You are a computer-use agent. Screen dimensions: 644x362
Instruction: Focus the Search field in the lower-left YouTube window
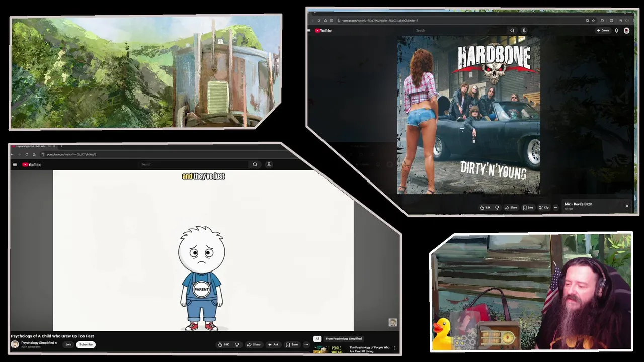tap(194, 164)
